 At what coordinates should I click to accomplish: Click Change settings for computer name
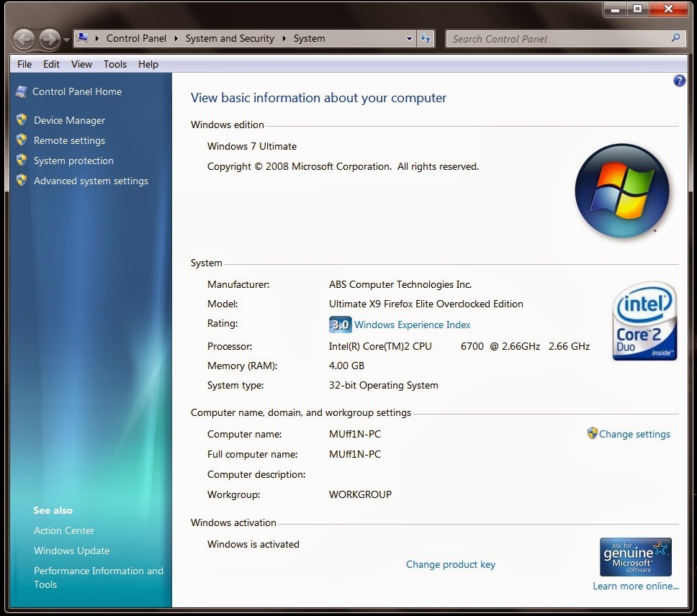click(634, 435)
